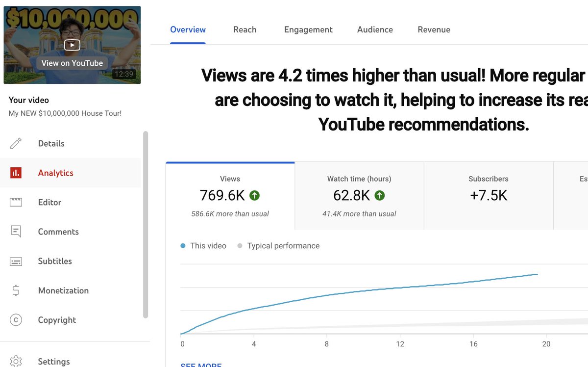The height and width of the screenshot is (367, 588).
Task: Click the chart x-axis label 20
Action: click(546, 344)
